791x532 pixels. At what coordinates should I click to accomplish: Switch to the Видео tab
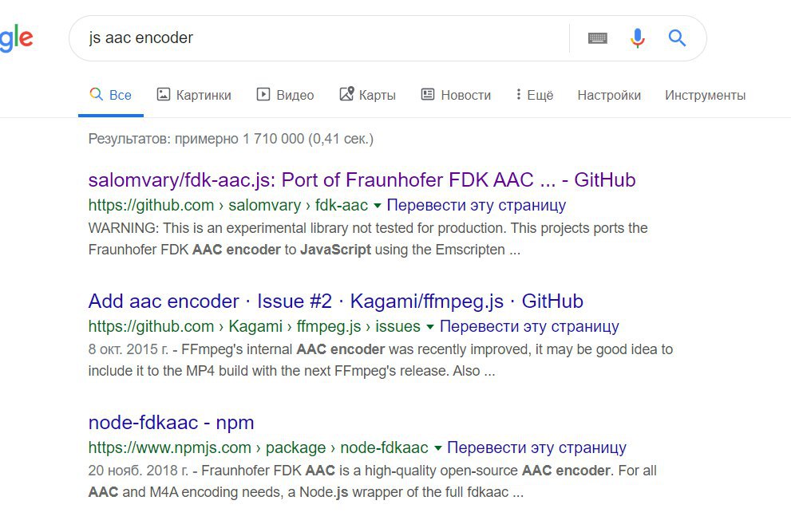click(286, 95)
